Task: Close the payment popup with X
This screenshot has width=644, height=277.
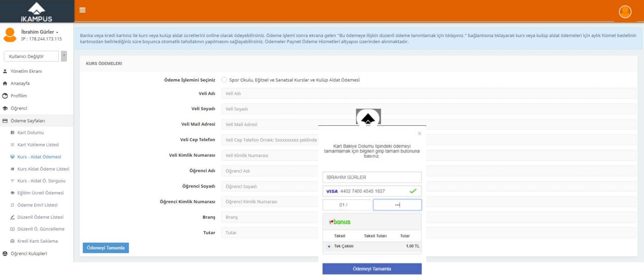Action: pyautogui.click(x=419, y=133)
